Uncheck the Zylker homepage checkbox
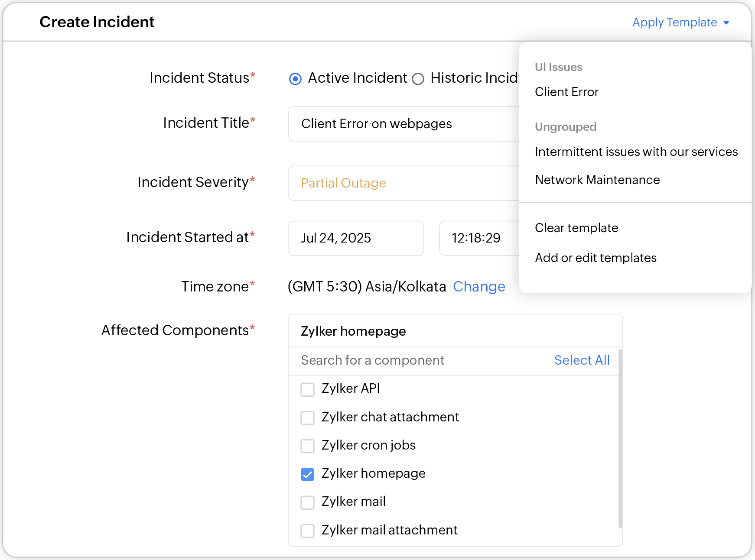 click(x=307, y=474)
